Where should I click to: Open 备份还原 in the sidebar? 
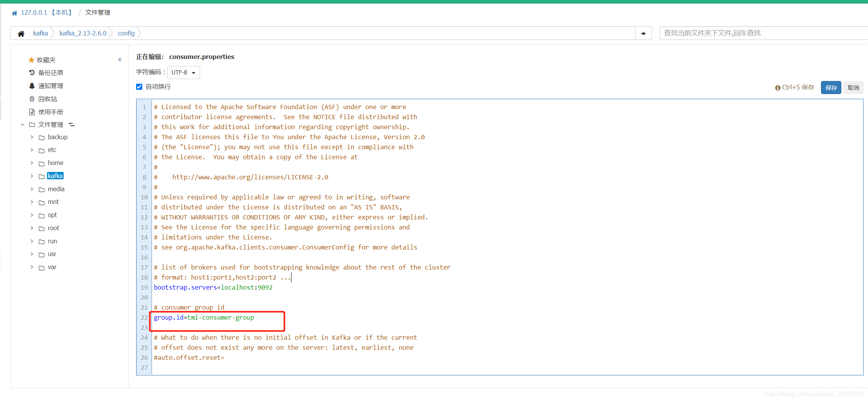click(x=51, y=72)
